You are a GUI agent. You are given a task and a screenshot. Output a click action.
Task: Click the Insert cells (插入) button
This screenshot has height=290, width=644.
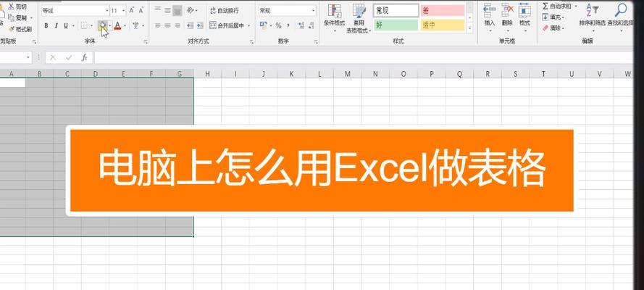tap(489, 17)
